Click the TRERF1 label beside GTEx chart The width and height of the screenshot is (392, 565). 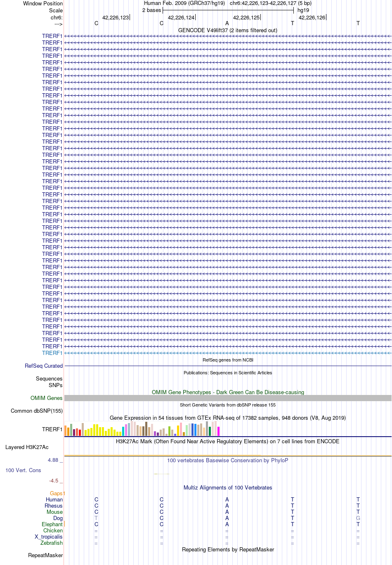(52, 429)
